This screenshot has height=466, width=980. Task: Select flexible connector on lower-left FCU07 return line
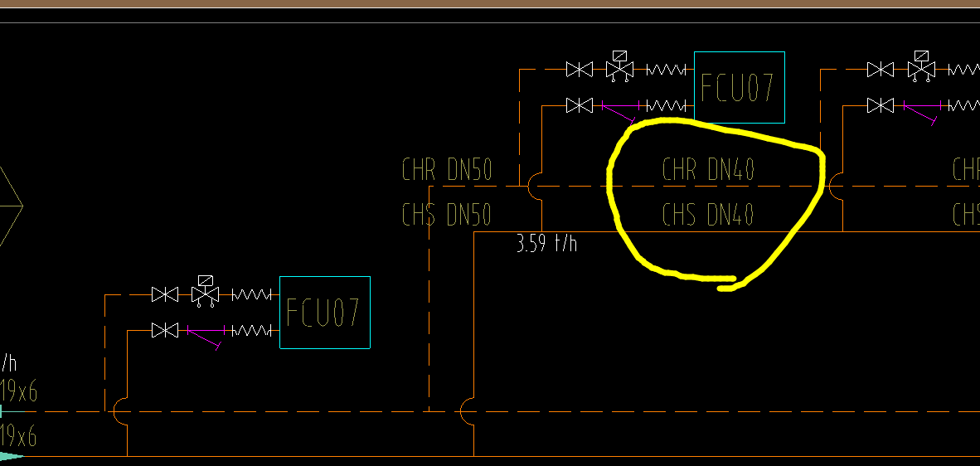point(252,294)
